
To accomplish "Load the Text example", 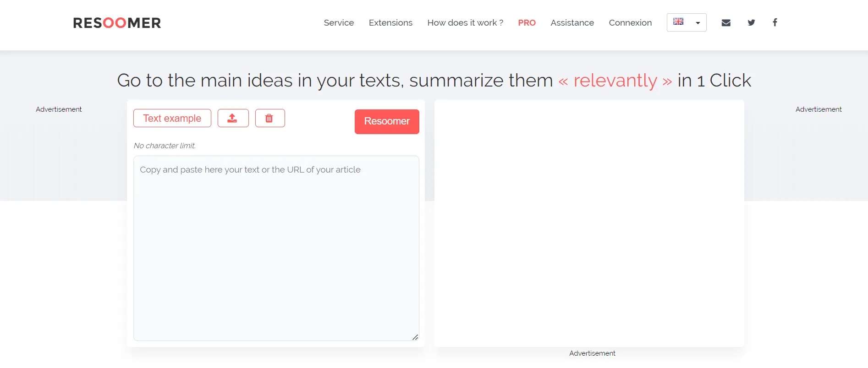I will click(x=172, y=118).
